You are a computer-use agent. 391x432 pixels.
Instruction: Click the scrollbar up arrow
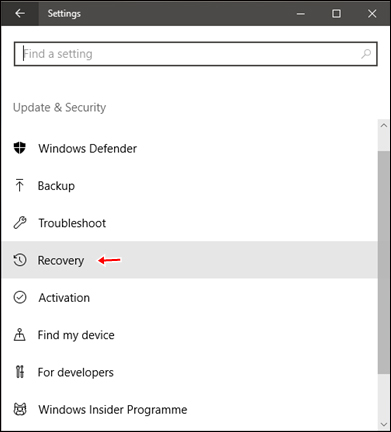[384, 126]
